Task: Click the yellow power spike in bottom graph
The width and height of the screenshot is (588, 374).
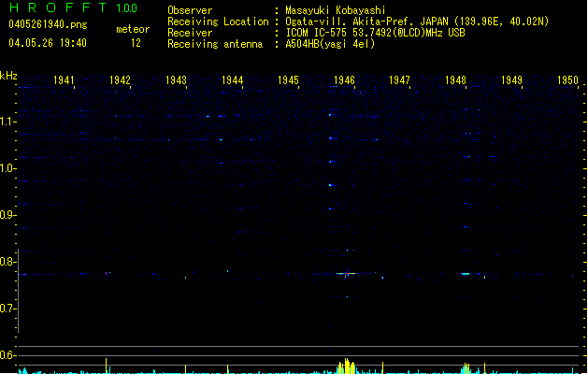Action: coord(347,366)
